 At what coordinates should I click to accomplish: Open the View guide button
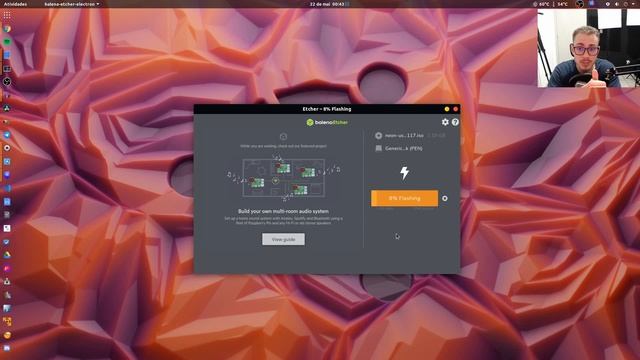[x=283, y=239]
